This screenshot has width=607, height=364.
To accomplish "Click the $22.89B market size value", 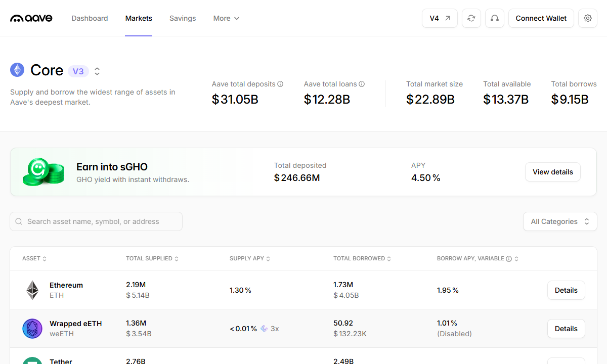I will 430,100.
